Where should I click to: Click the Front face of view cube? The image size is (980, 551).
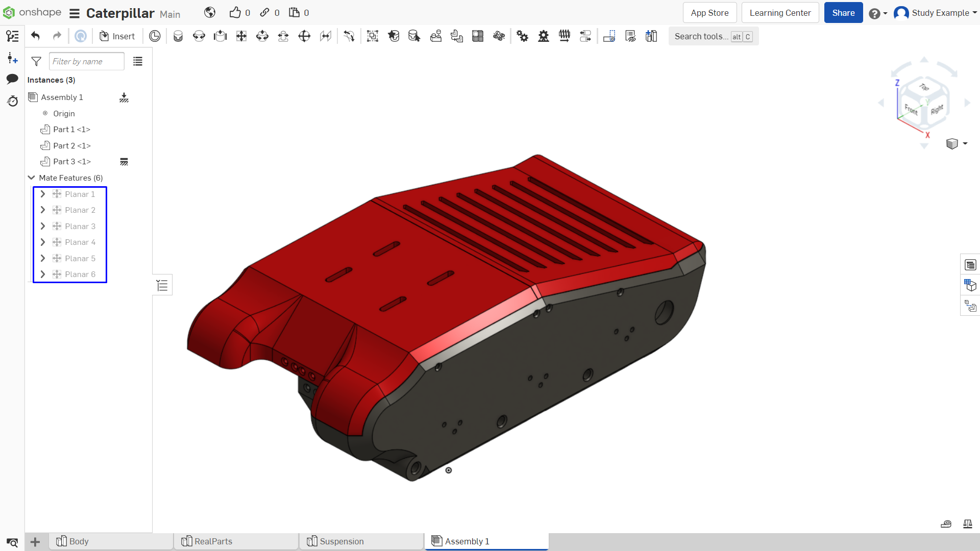click(x=911, y=109)
